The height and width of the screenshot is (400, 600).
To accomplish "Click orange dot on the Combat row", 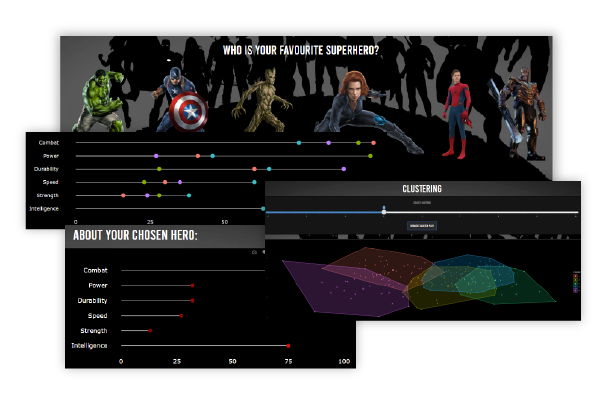I will [373, 143].
